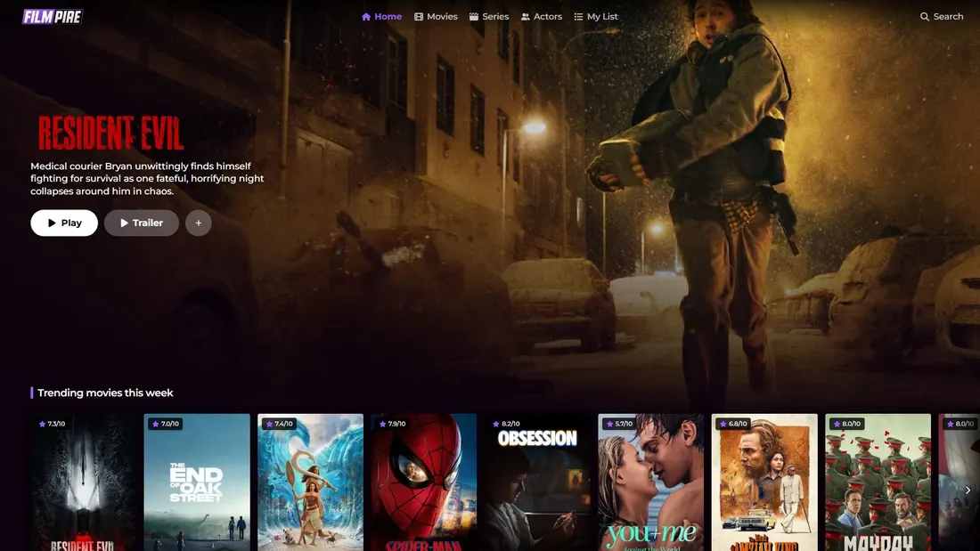This screenshot has height=551, width=980.
Task: Add Resident Evil to list with plus
Action: [198, 223]
